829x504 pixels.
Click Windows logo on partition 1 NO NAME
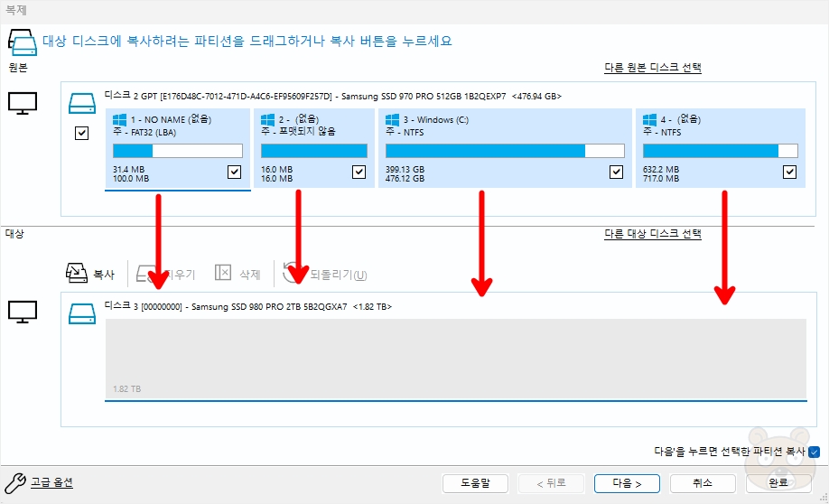[x=119, y=120]
